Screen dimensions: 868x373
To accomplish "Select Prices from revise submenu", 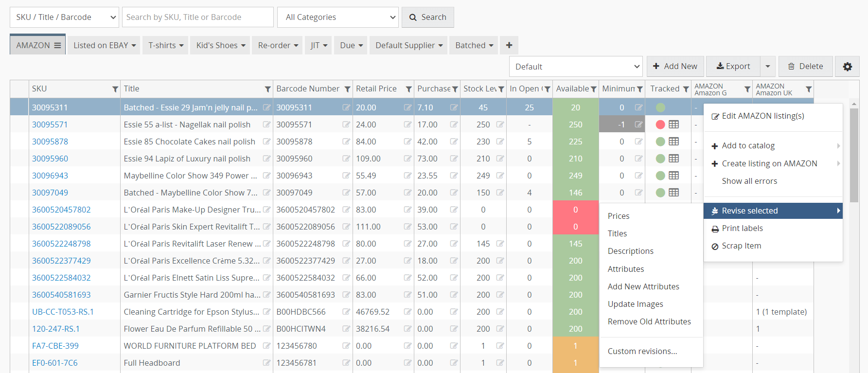I will tap(619, 216).
